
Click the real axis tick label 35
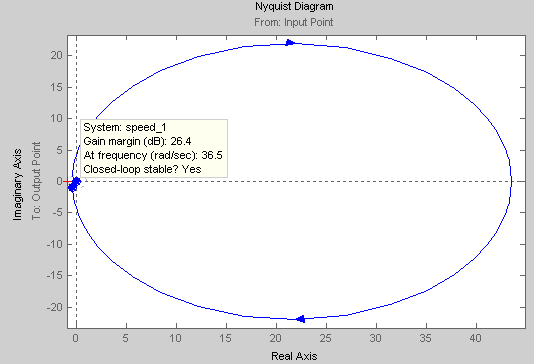tap(426, 338)
